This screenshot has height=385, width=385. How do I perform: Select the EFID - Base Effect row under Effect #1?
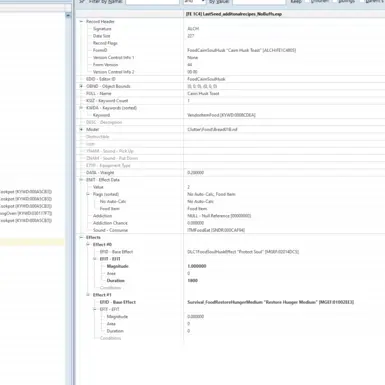[x=230, y=302]
